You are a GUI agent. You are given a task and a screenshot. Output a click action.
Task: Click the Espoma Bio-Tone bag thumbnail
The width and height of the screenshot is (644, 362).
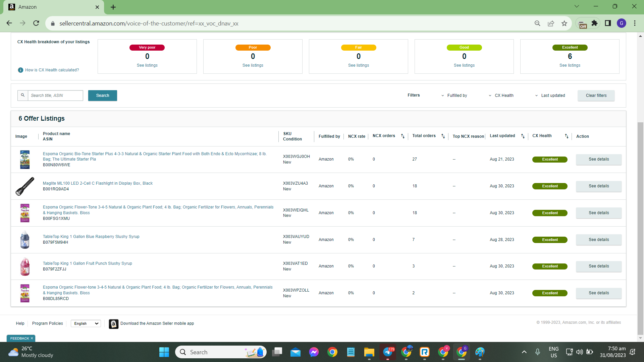25,160
